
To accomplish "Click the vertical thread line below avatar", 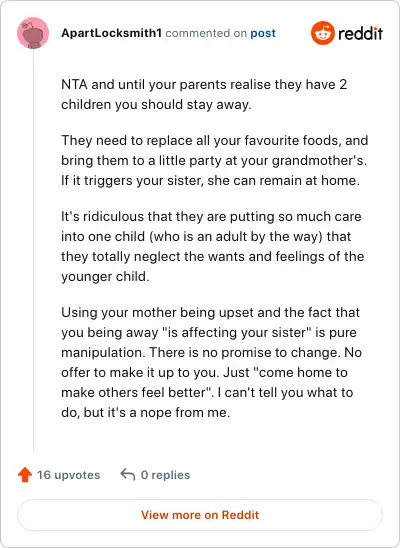I will click(34, 250).
